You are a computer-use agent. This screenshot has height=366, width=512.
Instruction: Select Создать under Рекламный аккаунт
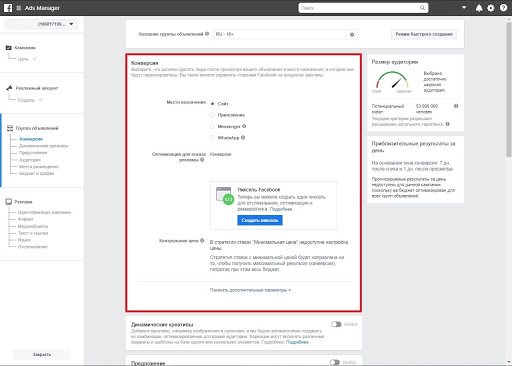[x=26, y=100]
